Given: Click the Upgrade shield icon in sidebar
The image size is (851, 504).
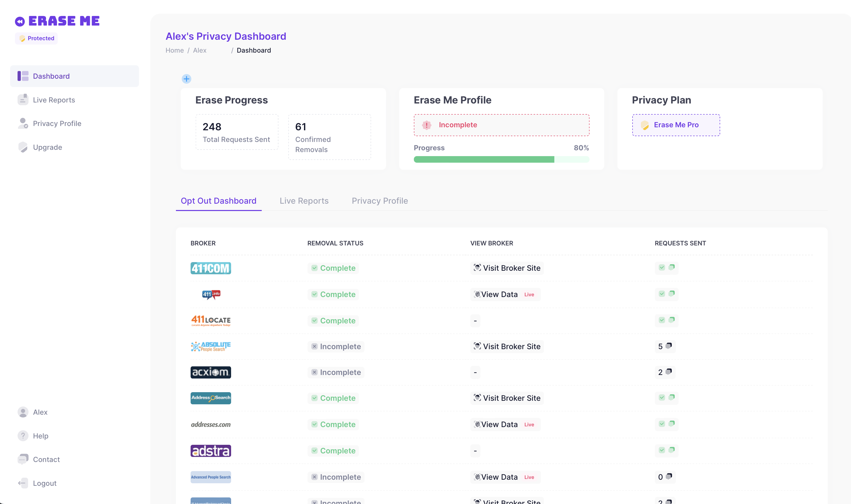Looking at the screenshot, I should coord(23,147).
